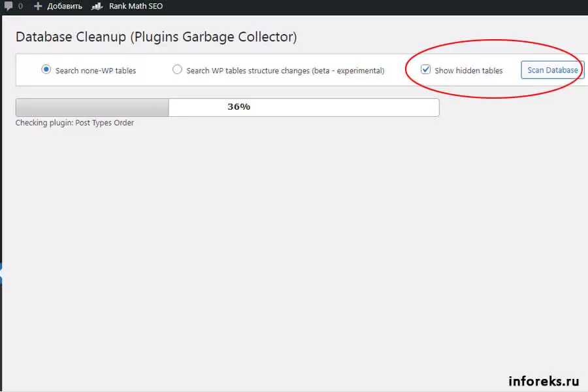Click the 36% progress percentage text
The width and height of the screenshot is (588, 392).
pyautogui.click(x=238, y=107)
